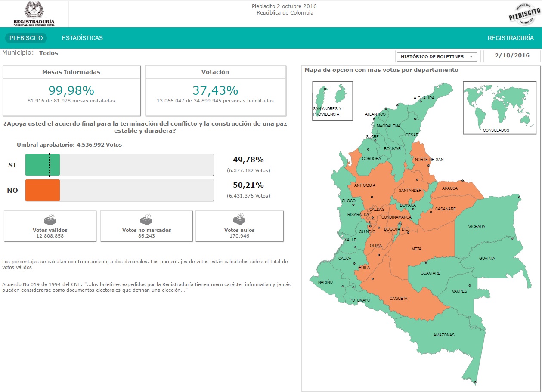Pick Casanare department on the map
The height and width of the screenshot is (392, 542).
coord(445,210)
